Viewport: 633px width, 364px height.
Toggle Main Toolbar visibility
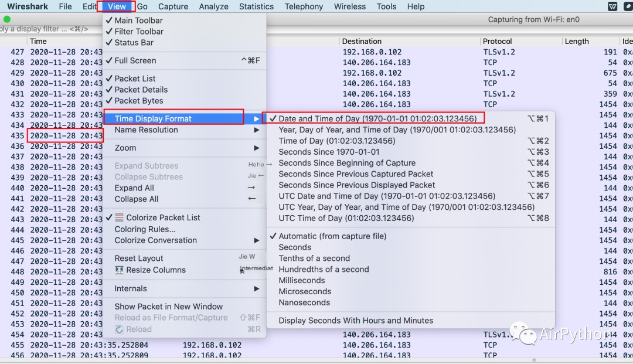(x=185, y=20)
